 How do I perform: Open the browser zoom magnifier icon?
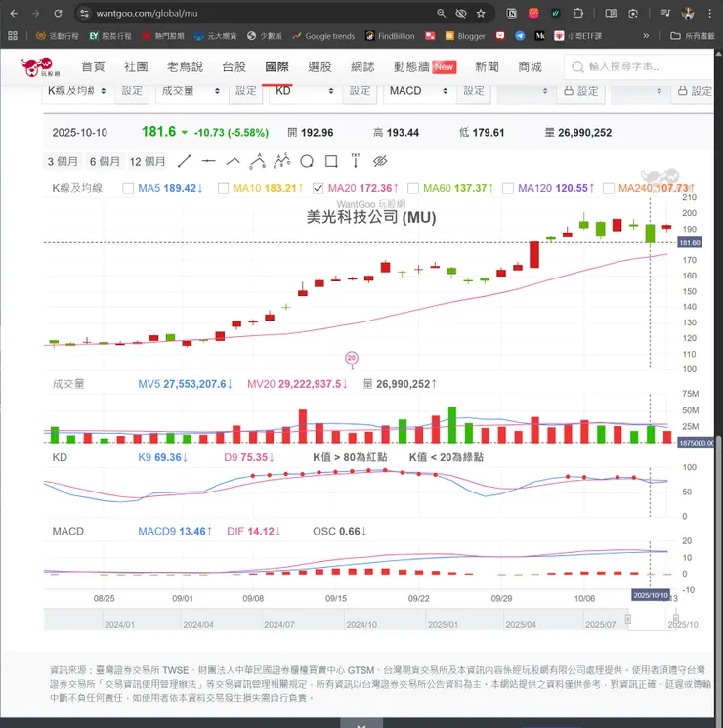click(442, 14)
